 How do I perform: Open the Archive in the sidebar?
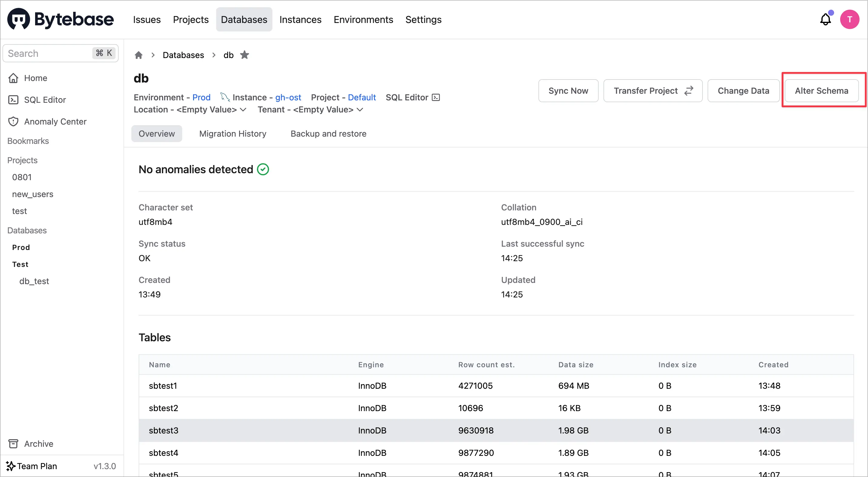pos(38,444)
